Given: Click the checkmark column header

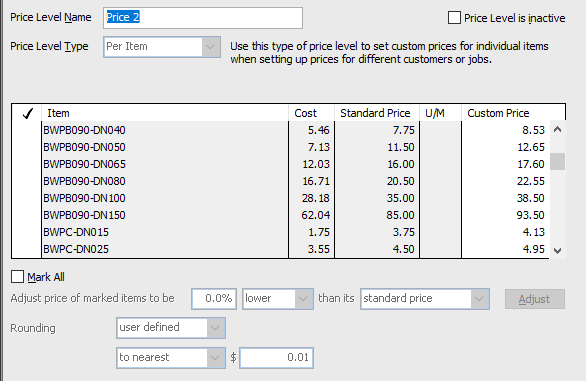Looking at the screenshot, I should coord(27,113).
